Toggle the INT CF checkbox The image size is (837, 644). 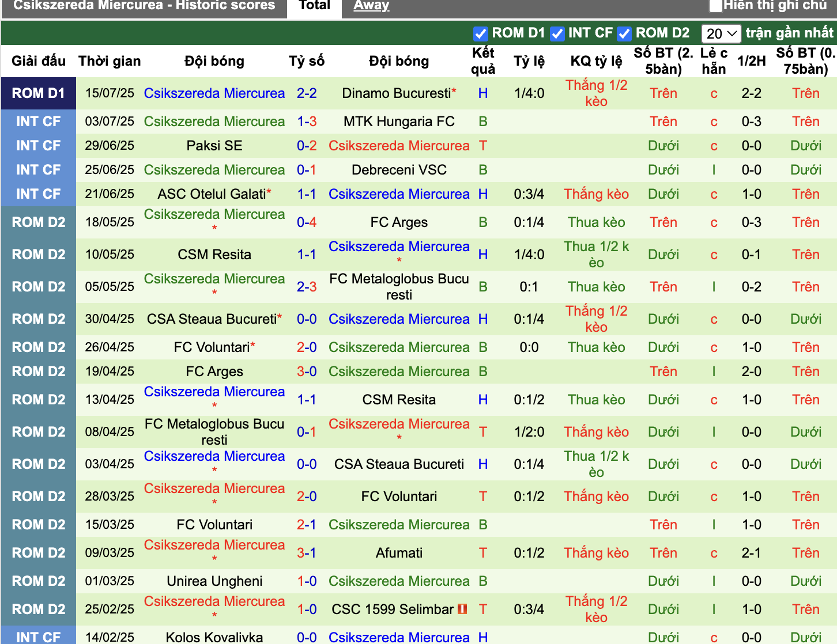(x=557, y=34)
